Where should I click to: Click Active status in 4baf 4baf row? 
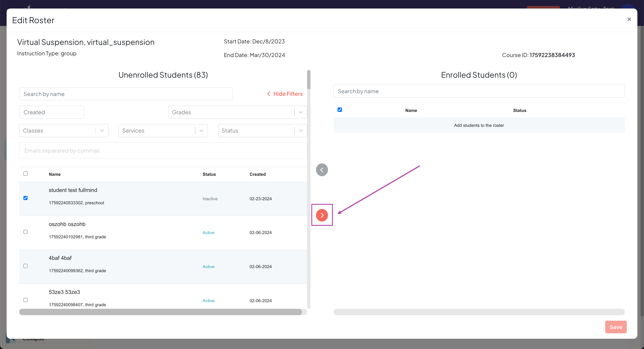(x=208, y=267)
